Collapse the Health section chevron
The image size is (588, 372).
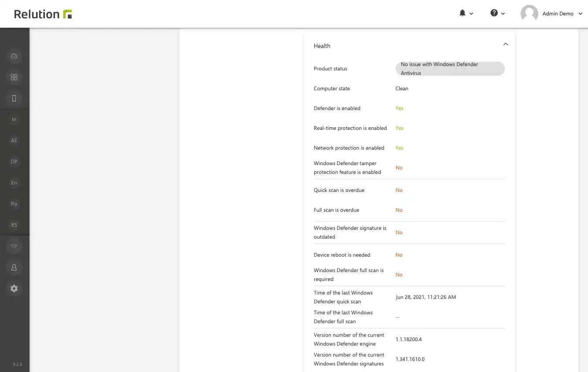(506, 44)
